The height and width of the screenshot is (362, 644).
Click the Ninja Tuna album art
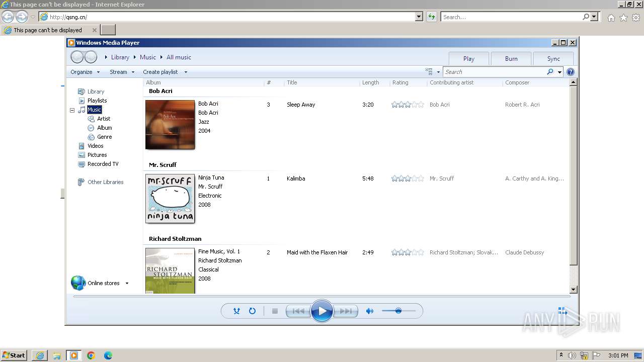pos(170,199)
